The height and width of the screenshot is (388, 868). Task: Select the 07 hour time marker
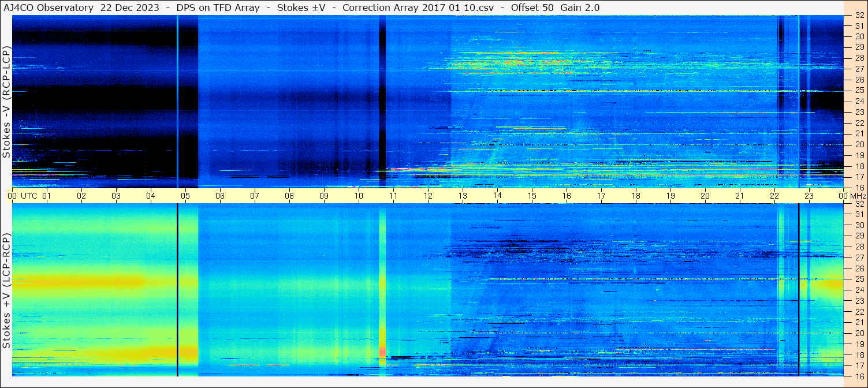[x=255, y=196]
